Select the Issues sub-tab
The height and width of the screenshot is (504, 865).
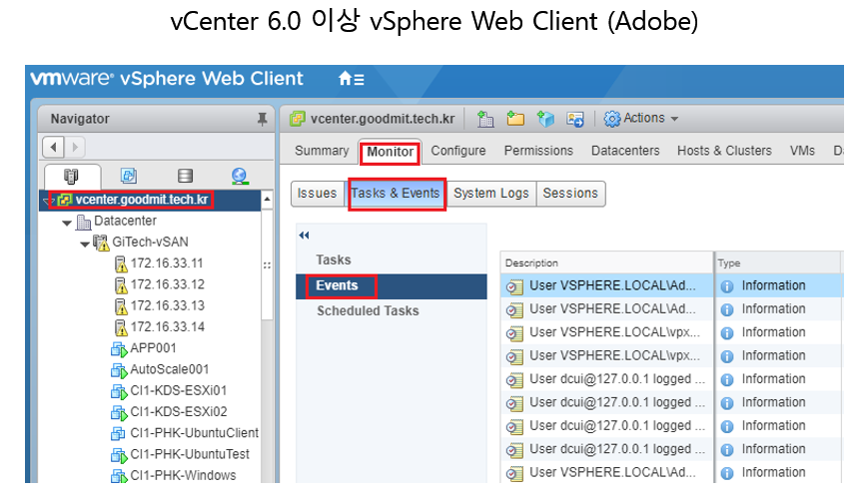[x=318, y=194]
